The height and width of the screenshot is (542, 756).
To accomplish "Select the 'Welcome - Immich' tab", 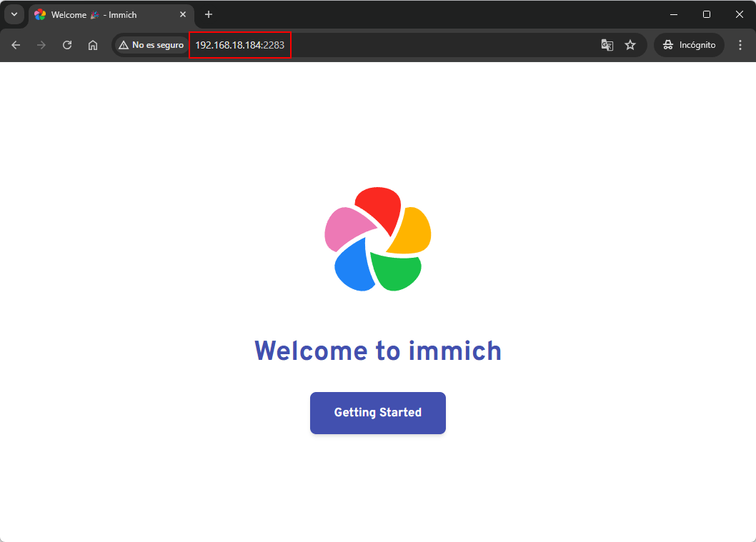I will [x=112, y=15].
